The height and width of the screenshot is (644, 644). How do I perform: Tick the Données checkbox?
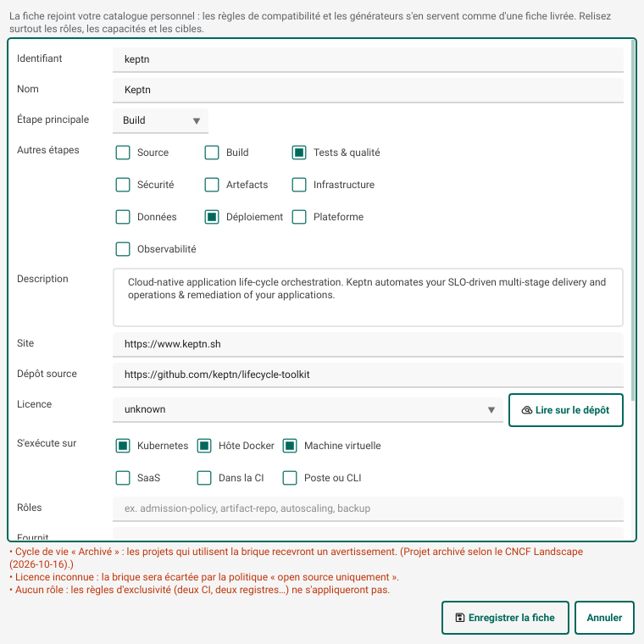[123, 217]
